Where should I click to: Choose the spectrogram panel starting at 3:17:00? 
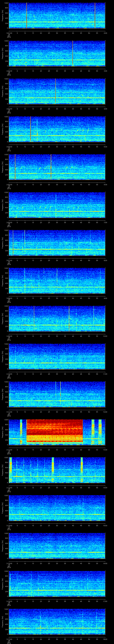[x=57, y=621]
